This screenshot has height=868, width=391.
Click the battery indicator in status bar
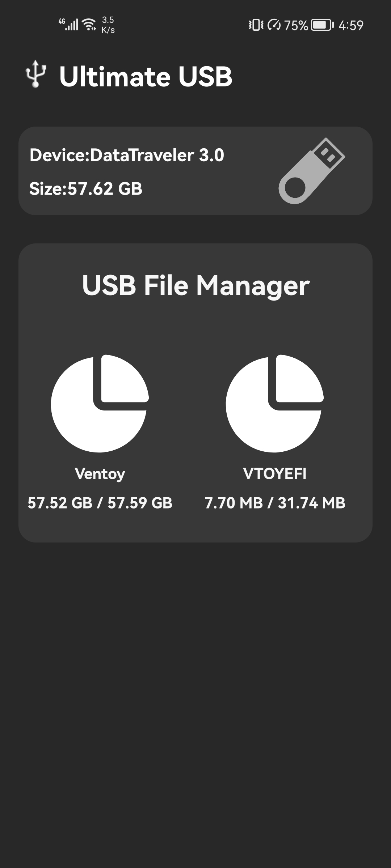322,24
